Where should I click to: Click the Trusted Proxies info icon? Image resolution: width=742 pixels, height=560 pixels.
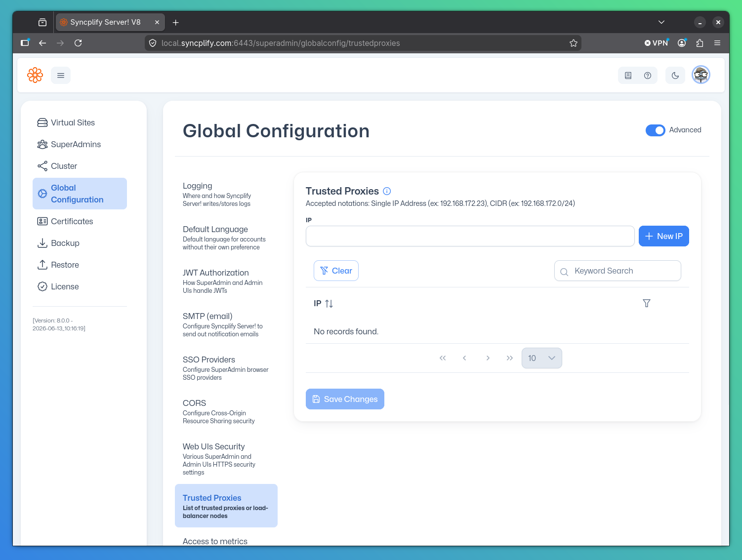click(x=387, y=191)
